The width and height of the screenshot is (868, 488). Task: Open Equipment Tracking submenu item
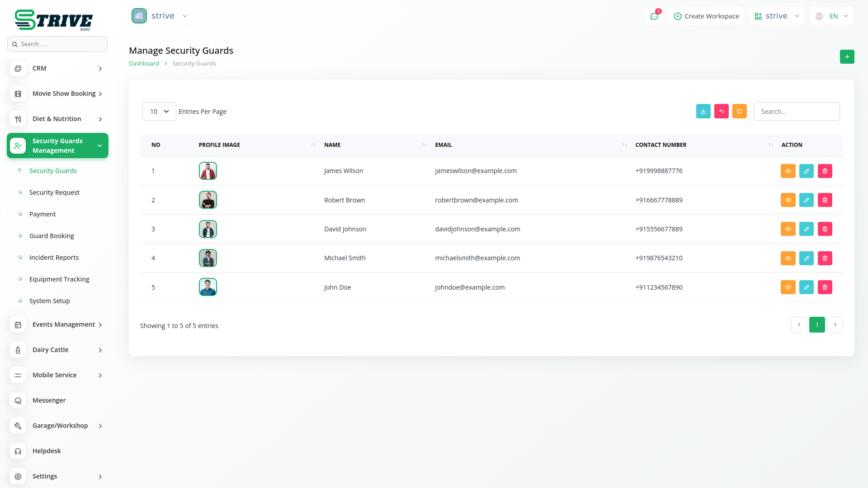pyautogui.click(x=59, y=279)
